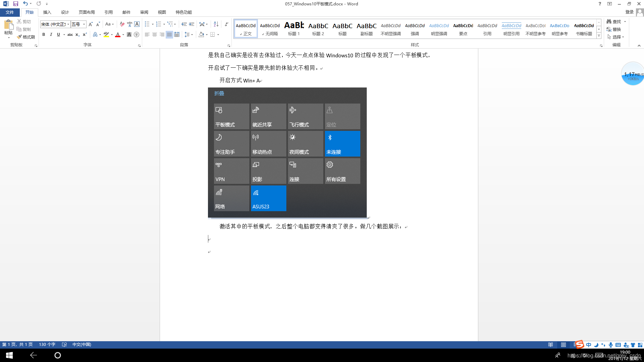
Task: Toggle show paragraph marks button
Action: [x=227, y=24]
